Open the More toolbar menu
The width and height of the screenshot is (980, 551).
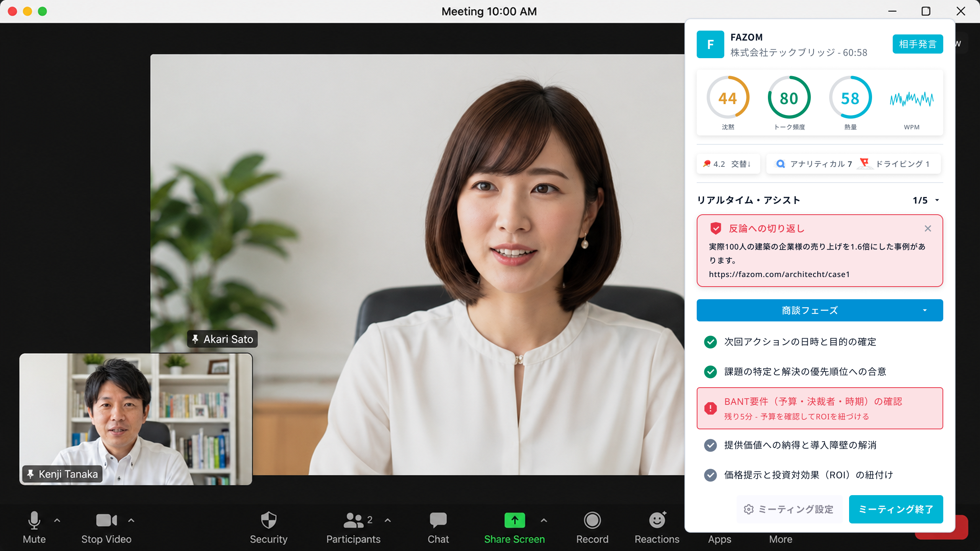click(781, 539)
